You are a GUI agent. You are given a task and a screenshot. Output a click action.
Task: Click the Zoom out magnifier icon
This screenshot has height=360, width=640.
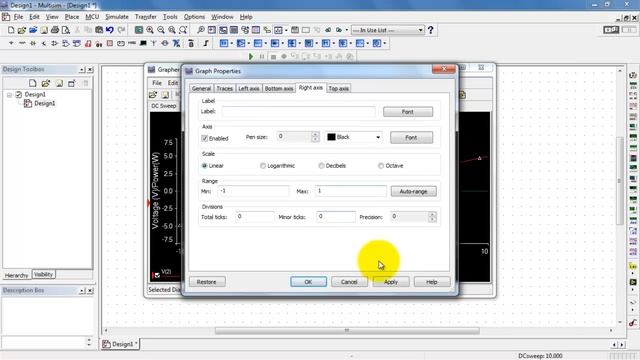[x=161, y=30]
